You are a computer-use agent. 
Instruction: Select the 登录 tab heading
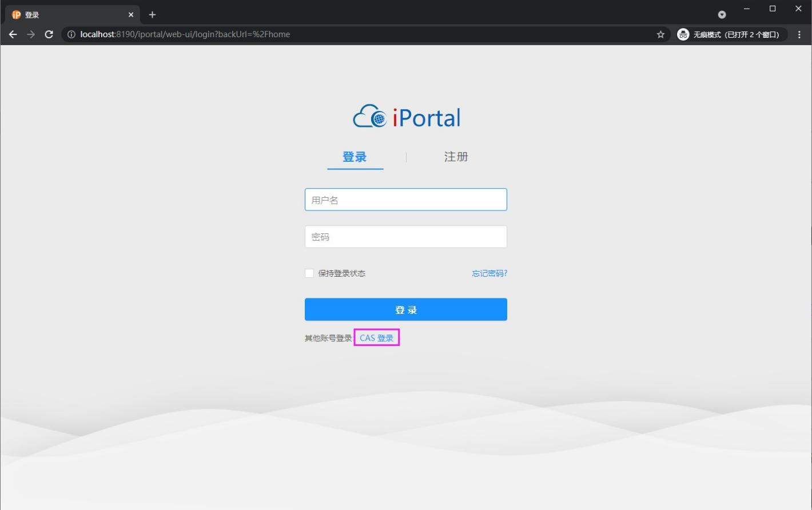click(355, 157)
